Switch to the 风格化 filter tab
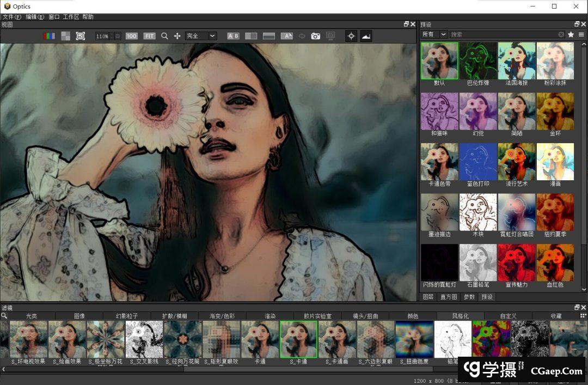This screenshot has width=588, height=385. pyautogui.click(x=460, y=316)
